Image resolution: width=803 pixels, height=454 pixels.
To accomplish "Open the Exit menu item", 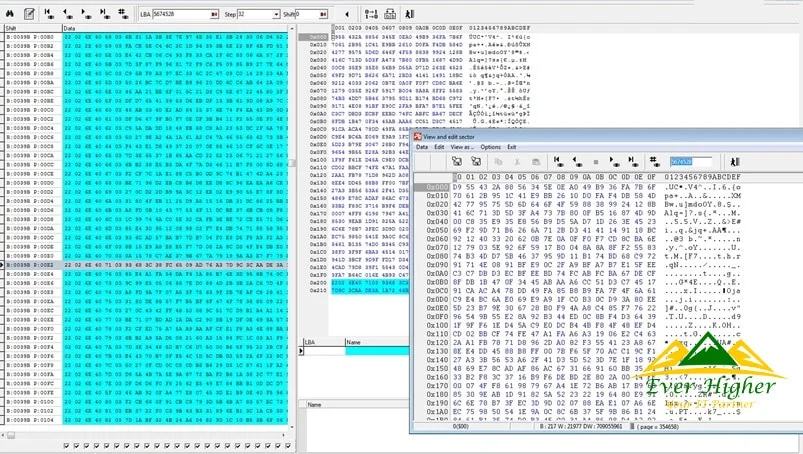I will (x=512, y=147).
